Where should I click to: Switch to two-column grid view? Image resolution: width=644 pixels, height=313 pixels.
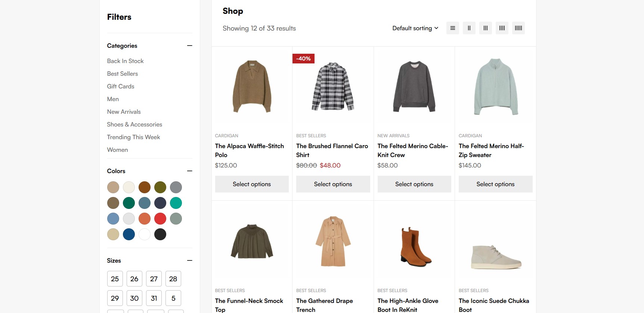pyautogui.click(x=469, y=28)
